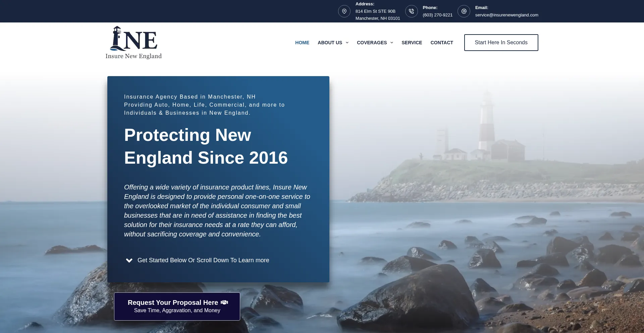
Task: Click the down-chevron beside Get Started Below
Action: 129,260
